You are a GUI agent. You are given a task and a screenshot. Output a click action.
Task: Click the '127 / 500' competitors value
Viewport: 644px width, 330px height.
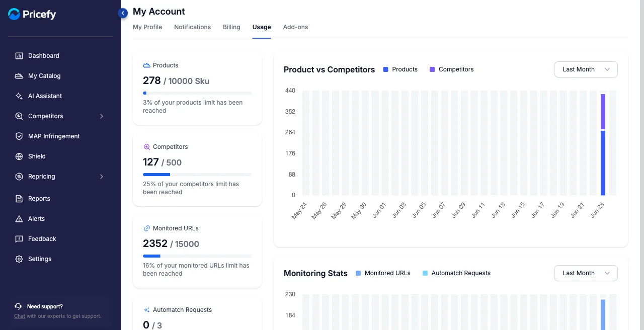[x=162, y=162]
